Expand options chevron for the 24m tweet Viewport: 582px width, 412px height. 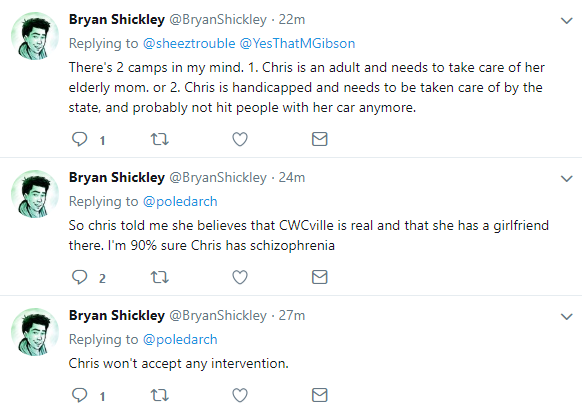566,179
